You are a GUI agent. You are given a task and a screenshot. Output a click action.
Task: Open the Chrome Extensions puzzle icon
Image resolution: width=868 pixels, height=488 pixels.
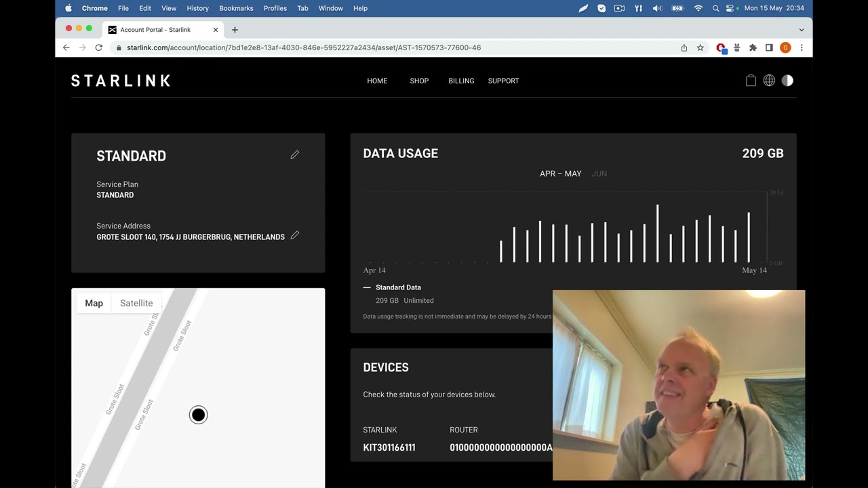coord(753,47)
